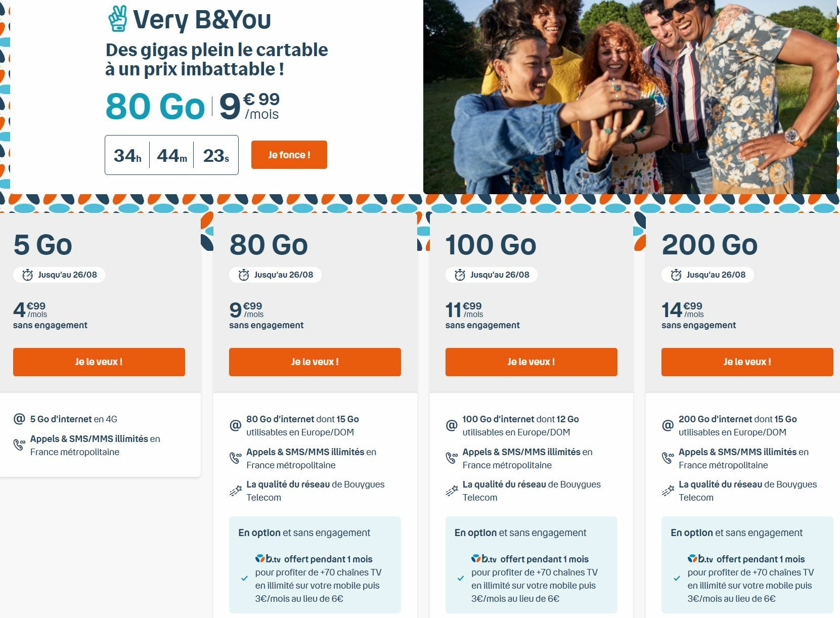Click the @ internet icon in 80 Go plan

point(235,425)
